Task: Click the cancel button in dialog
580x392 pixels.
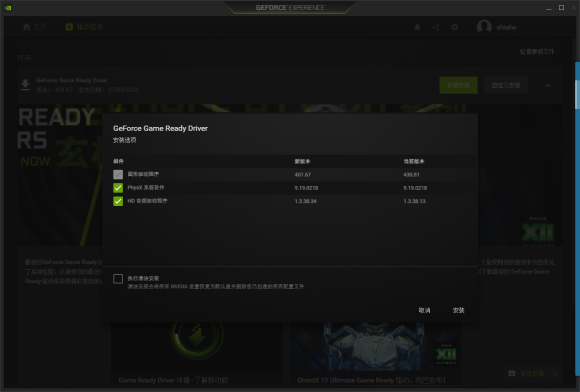Action: tap(424, 310)
